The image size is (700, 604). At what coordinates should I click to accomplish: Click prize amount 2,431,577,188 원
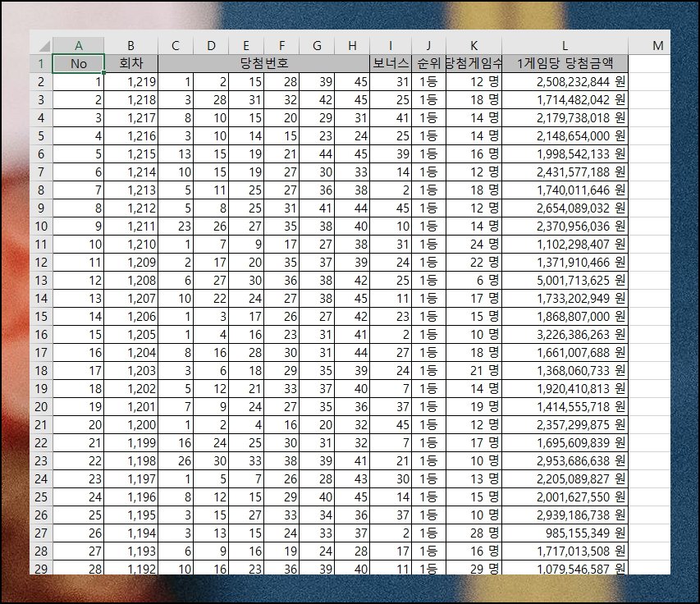coord(565,172)
